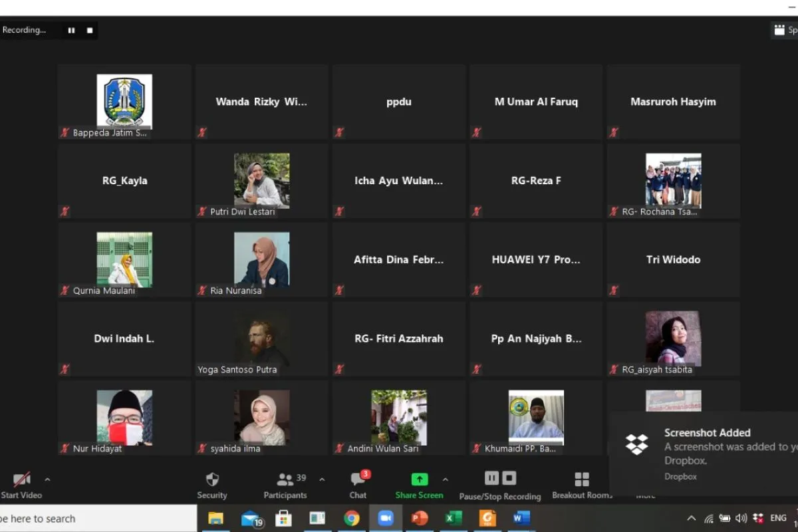The height and width of the screenshot is (532, 798).
Task: Click the pause icon in the bottom toolbar
Action: (491, 478)
